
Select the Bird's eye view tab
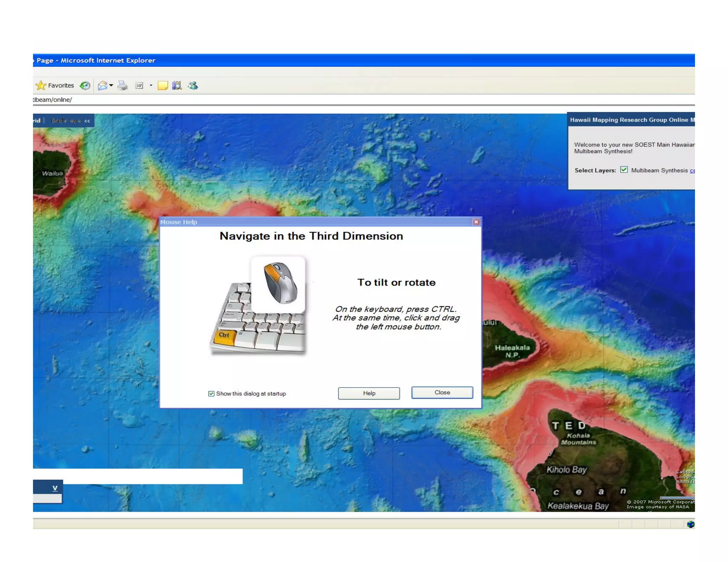(x=66, y=121)
